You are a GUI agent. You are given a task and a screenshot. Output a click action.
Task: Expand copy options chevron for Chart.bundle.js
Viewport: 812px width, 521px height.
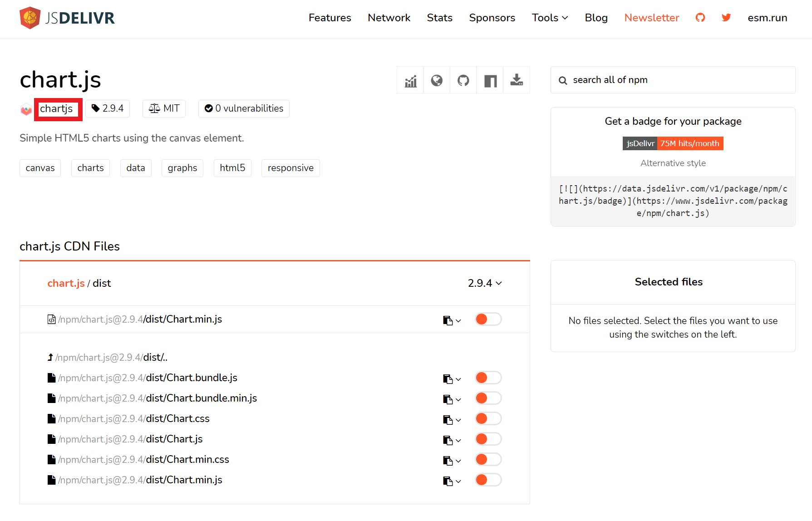coord(458,379)
